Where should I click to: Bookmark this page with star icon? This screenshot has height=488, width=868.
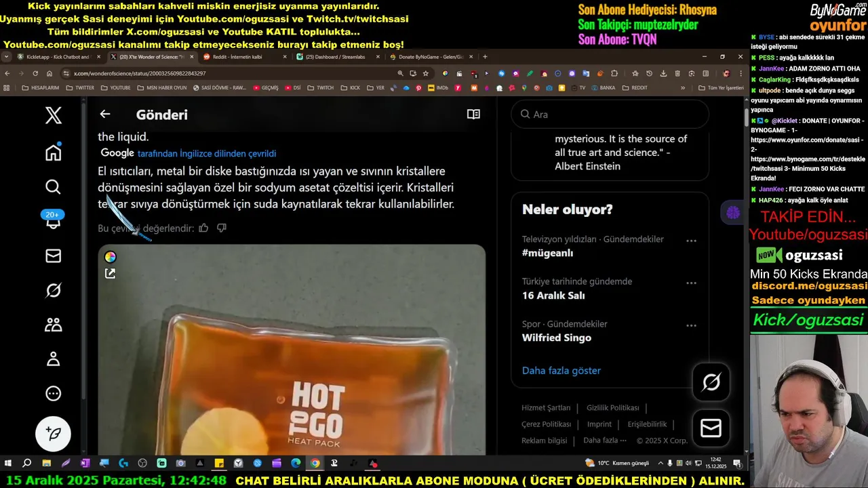pos(425,73)
